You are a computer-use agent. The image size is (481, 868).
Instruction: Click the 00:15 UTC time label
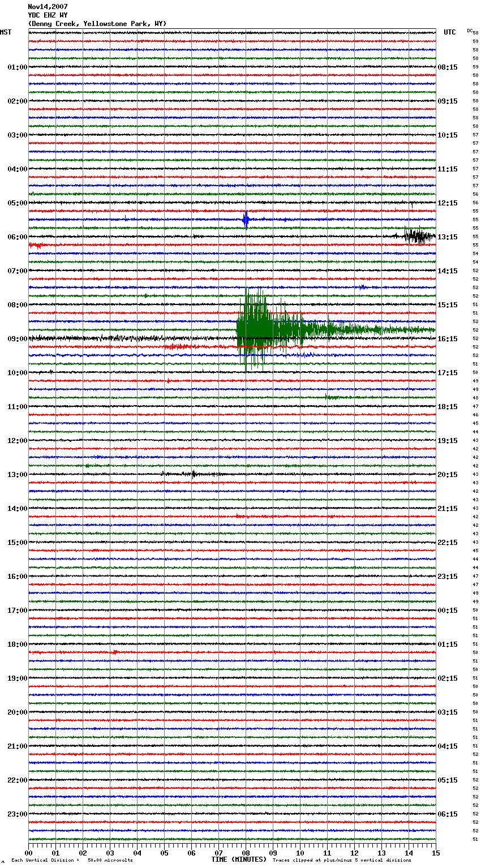[448, 611]
